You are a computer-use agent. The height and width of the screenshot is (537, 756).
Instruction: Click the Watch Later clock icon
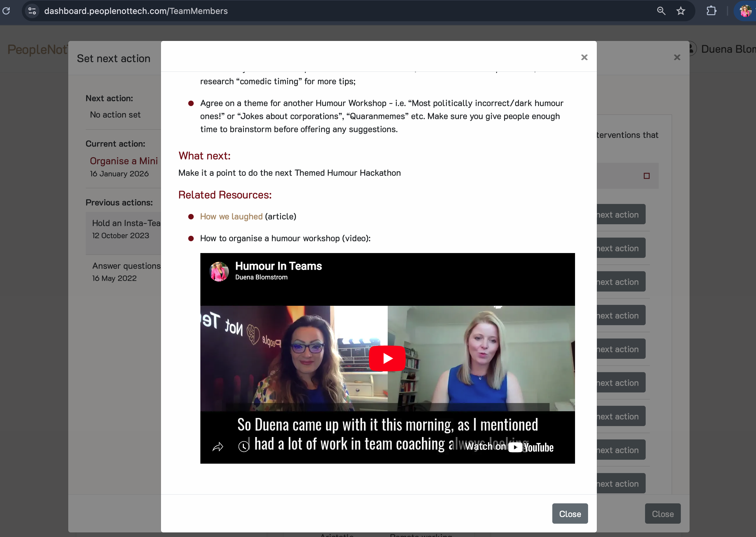(244, 446)
